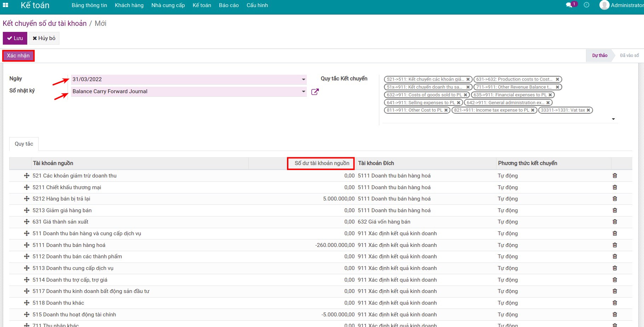Save the record with Lưu
Screen dimensions: 644x327
(15, 38)
